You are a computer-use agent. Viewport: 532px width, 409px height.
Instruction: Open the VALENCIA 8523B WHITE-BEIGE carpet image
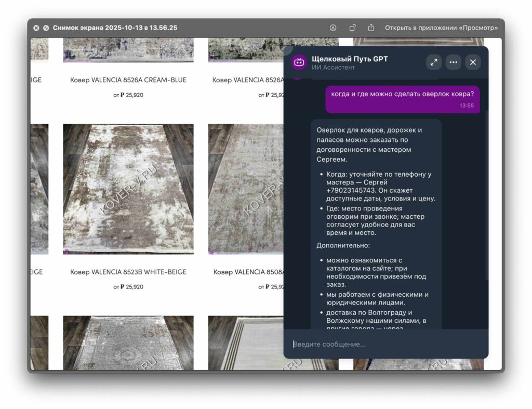(128, 189)
